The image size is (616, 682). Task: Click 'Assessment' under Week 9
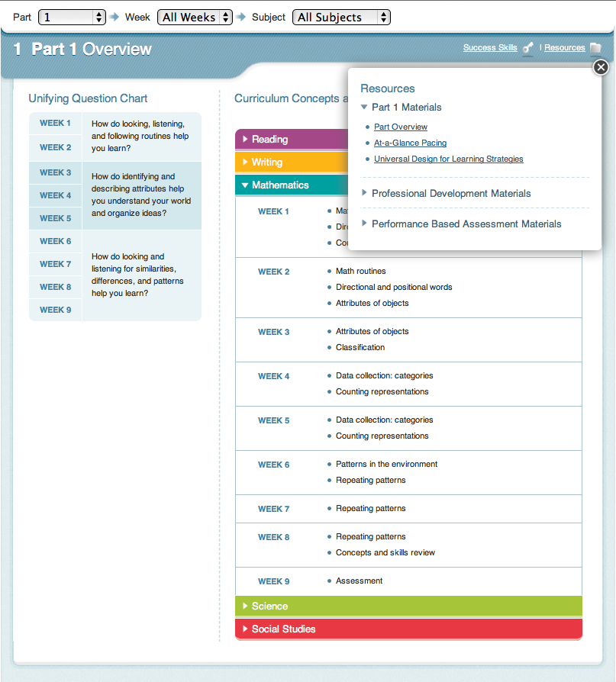tap(359, 581)
